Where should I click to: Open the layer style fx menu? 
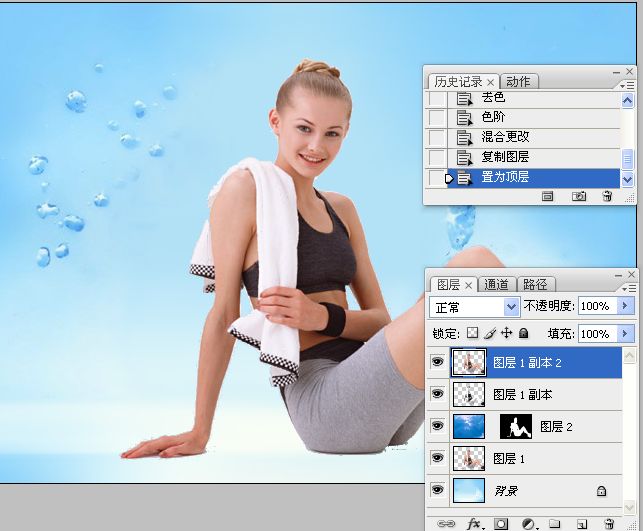475,523
